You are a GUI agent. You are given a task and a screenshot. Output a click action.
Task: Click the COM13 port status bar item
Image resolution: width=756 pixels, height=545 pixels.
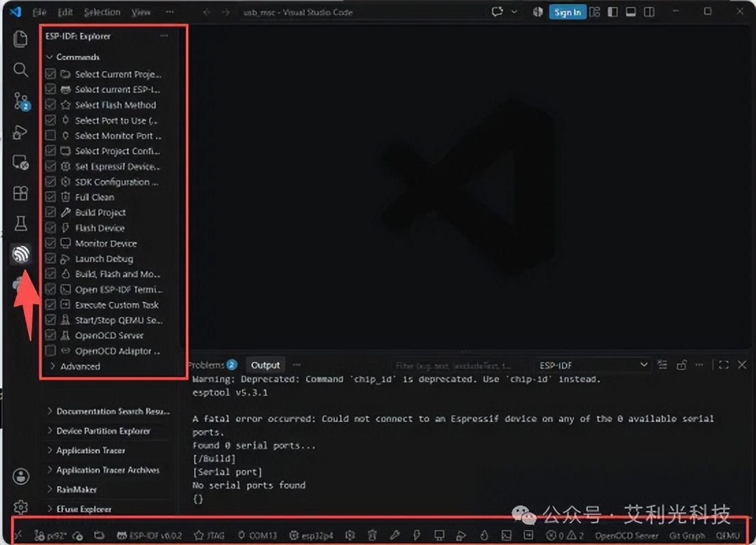(x=258, y=535)
